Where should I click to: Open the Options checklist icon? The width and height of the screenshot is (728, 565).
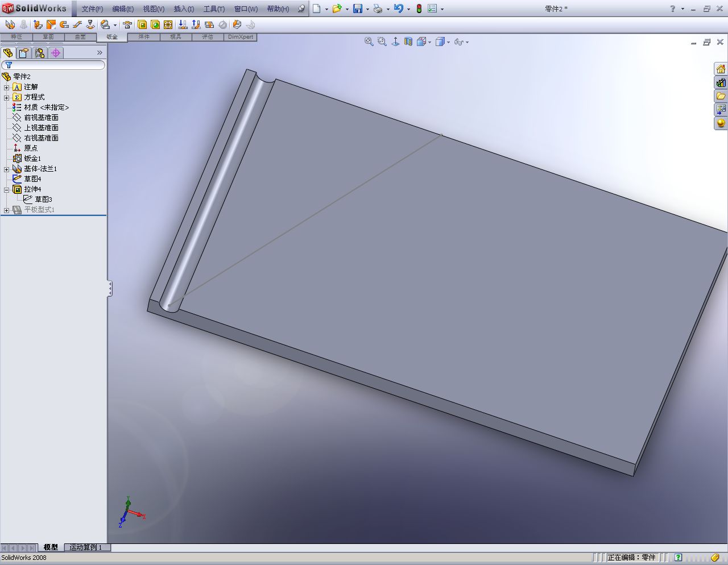(432, 9)
